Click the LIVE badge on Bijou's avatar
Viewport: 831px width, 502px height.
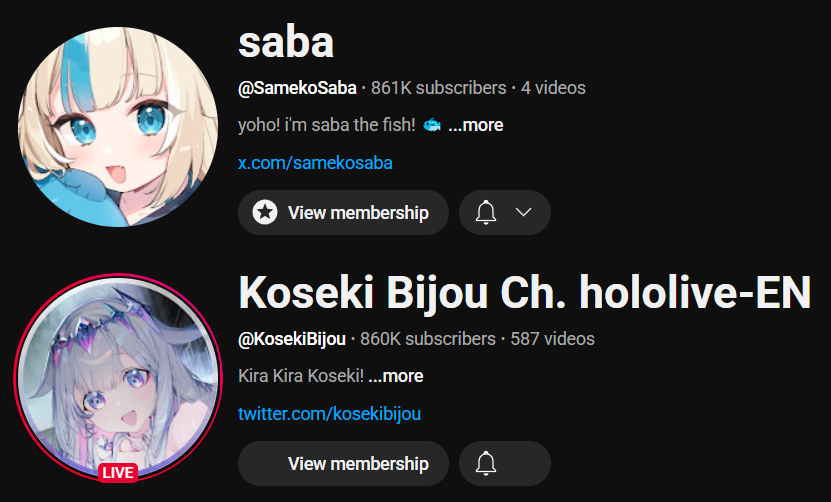[118, 472]
